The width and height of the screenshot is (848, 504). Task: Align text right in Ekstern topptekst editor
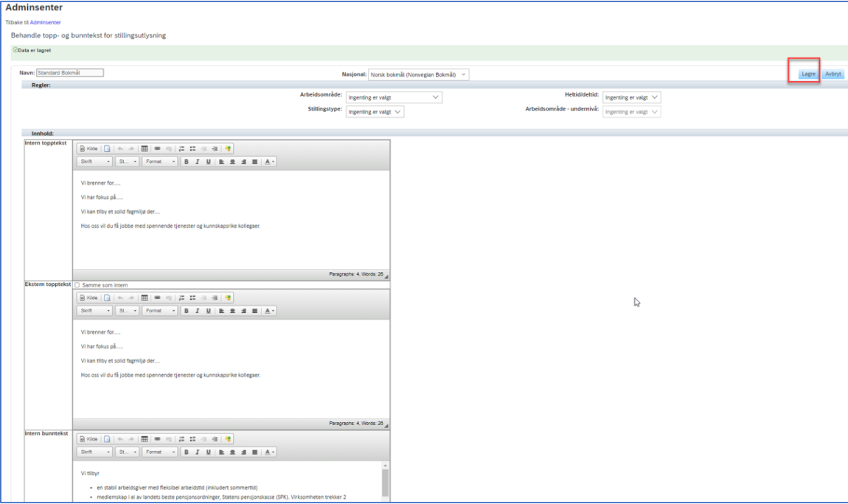[243, 311]
